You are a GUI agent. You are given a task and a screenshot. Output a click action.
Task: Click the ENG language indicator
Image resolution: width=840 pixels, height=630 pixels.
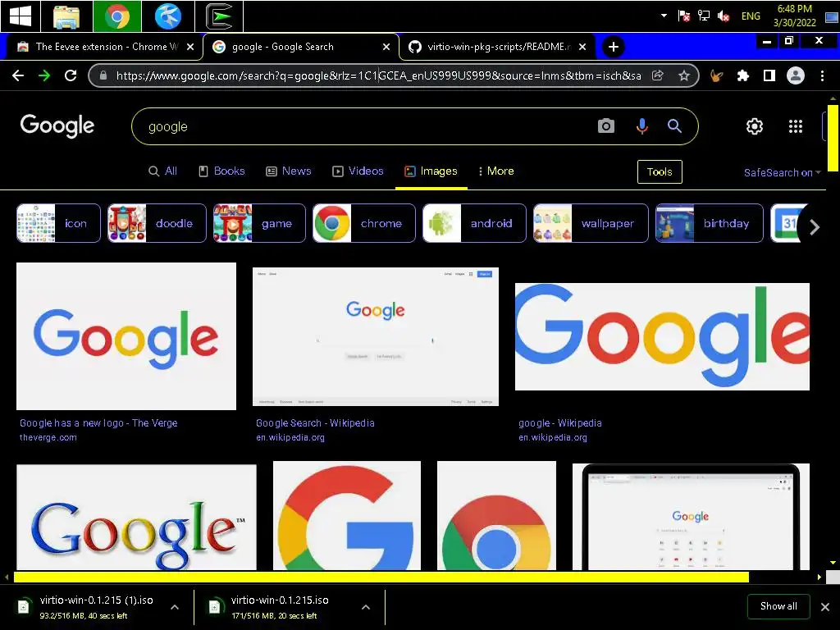pos(751,16)
